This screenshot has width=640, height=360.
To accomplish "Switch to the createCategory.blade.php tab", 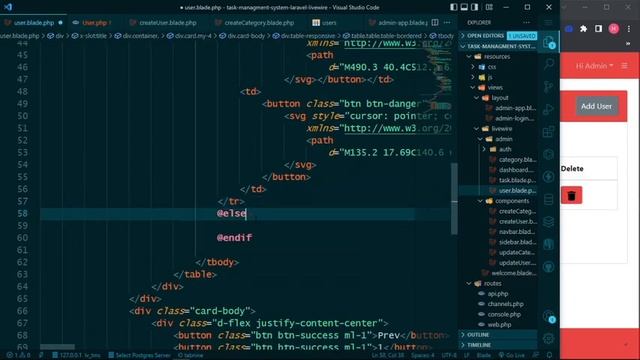I will click(x=259, y=22).
